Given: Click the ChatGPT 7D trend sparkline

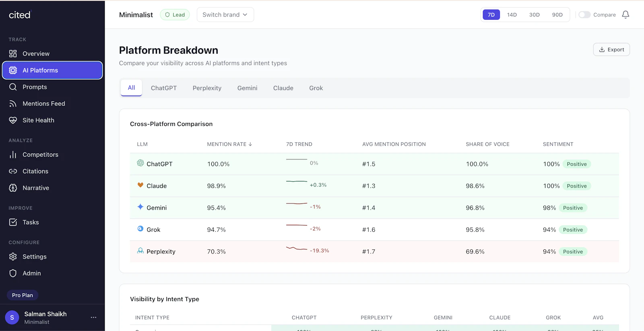Looking at the screenshot, I should pos(297,160).
